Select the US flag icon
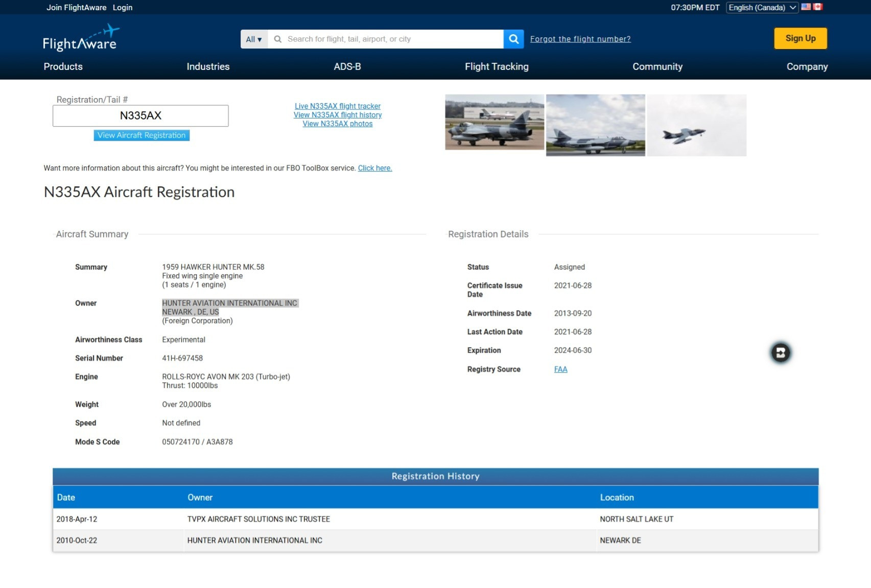Image resolution: width=871 pixels, height=588 pixels. pos(806,7)
